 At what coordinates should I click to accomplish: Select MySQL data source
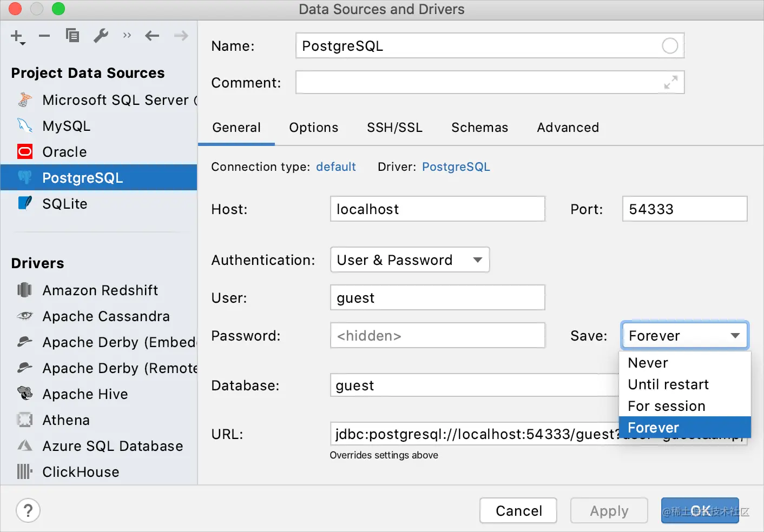98,126
